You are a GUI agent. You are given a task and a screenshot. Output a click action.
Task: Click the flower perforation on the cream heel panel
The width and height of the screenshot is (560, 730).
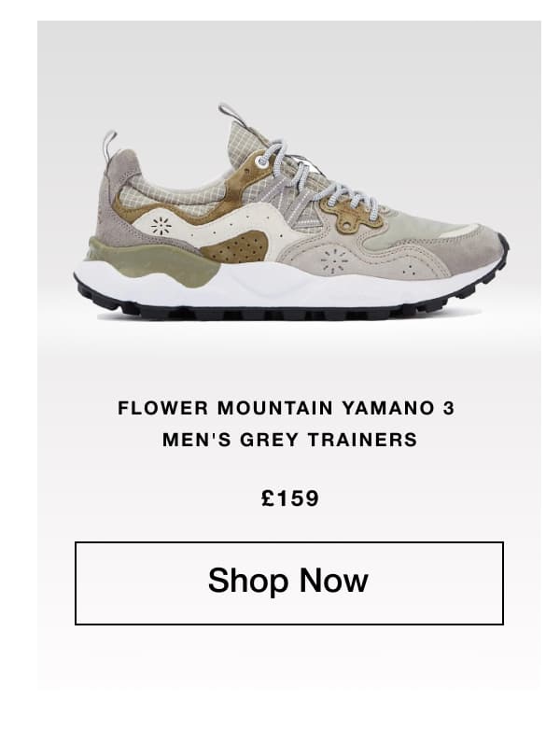161,227
